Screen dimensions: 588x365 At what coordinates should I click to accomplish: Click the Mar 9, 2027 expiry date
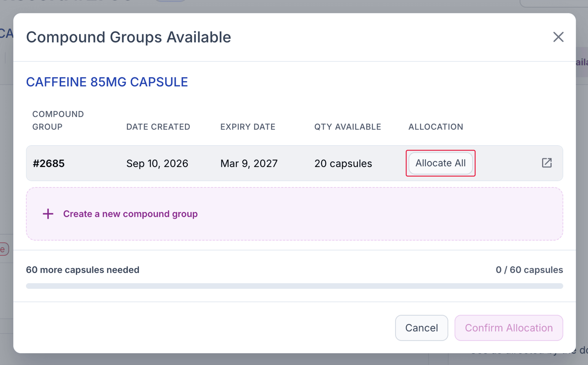click(249, 164)
